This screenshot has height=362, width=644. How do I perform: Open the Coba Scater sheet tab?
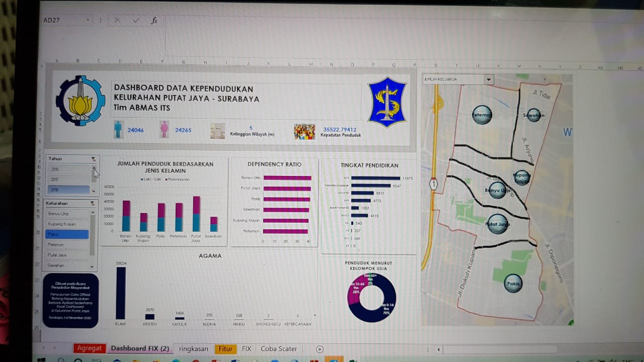279,349
